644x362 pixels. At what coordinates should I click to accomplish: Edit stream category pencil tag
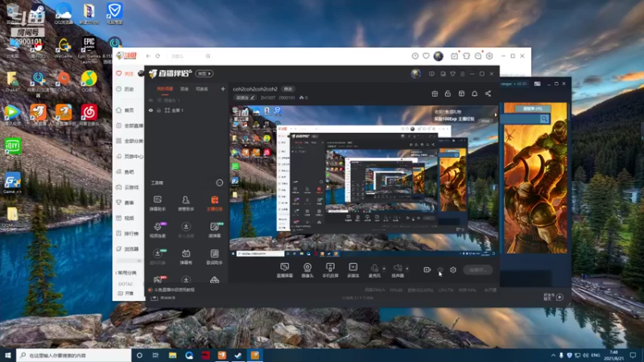click(246, 97)
